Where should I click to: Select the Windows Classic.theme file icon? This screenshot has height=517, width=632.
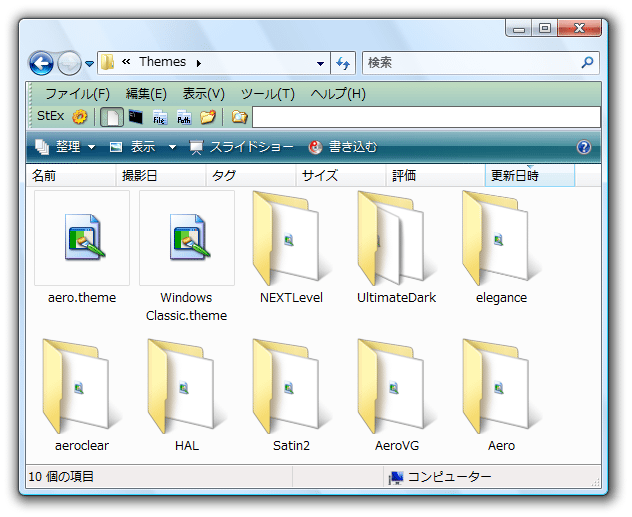(x=187, y=238)
